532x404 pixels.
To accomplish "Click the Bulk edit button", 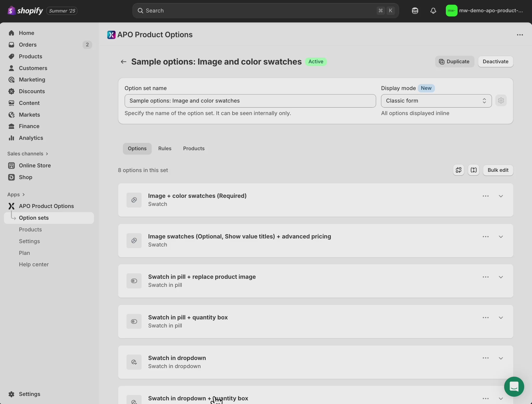I will 498,170.
